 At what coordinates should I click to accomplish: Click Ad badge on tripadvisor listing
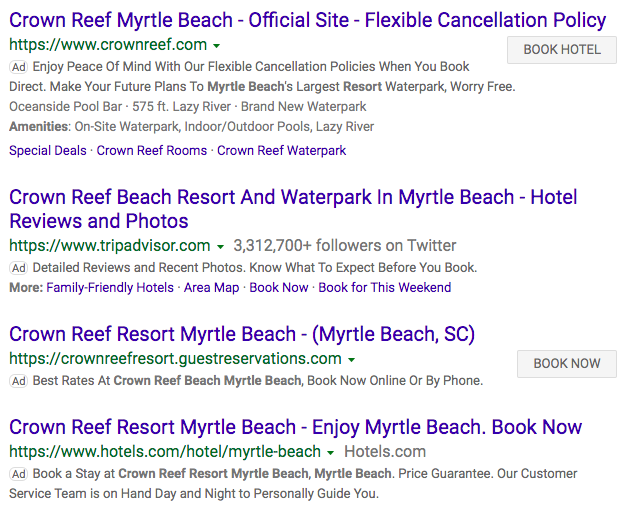tap(18, 268)
